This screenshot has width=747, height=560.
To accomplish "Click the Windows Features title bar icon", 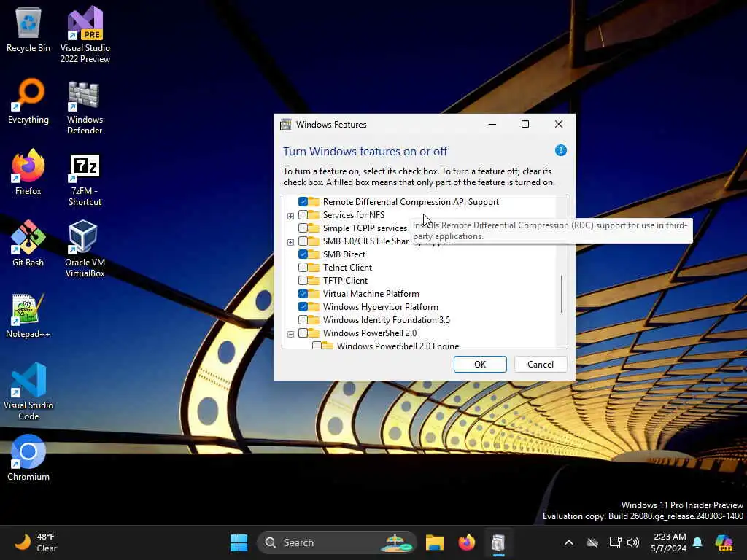I will click(x=286, y=124).
